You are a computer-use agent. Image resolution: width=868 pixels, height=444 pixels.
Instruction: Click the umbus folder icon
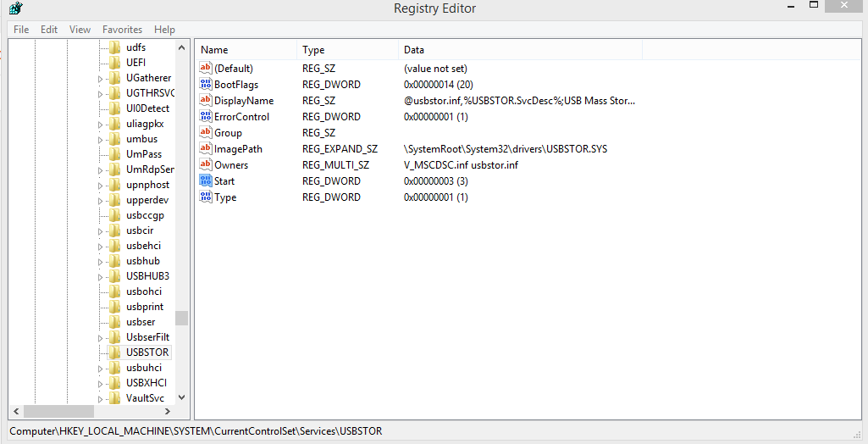(114, 138)
